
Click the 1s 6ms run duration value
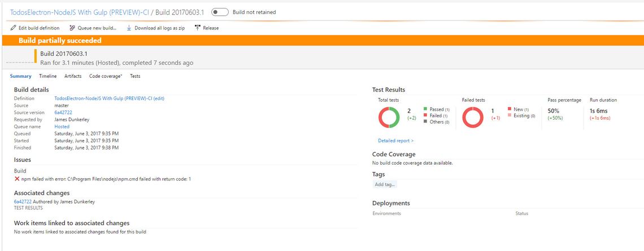tap(599, 111)
